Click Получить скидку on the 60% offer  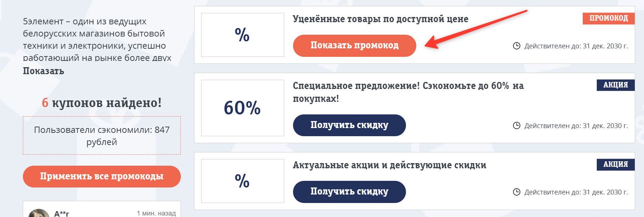click(x=349, y=125)
